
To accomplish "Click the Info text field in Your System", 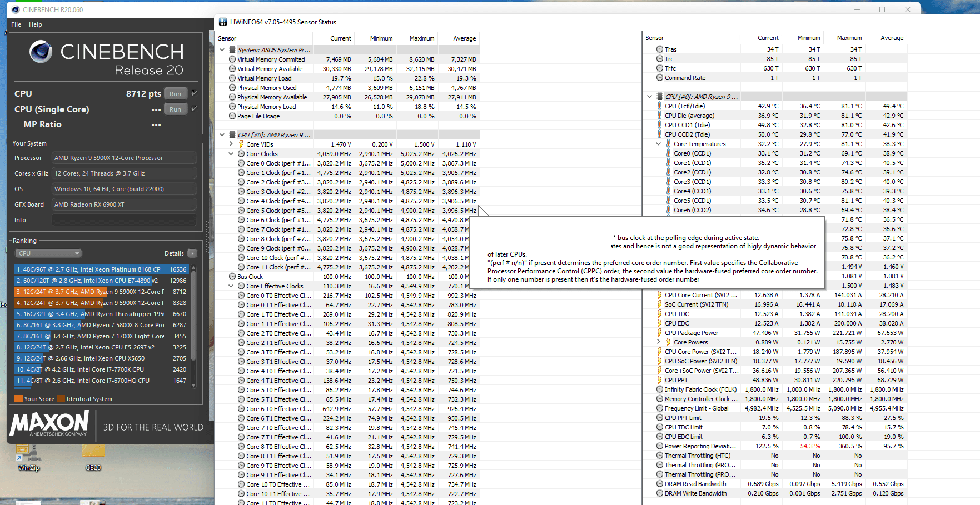I will coord(124,220).
